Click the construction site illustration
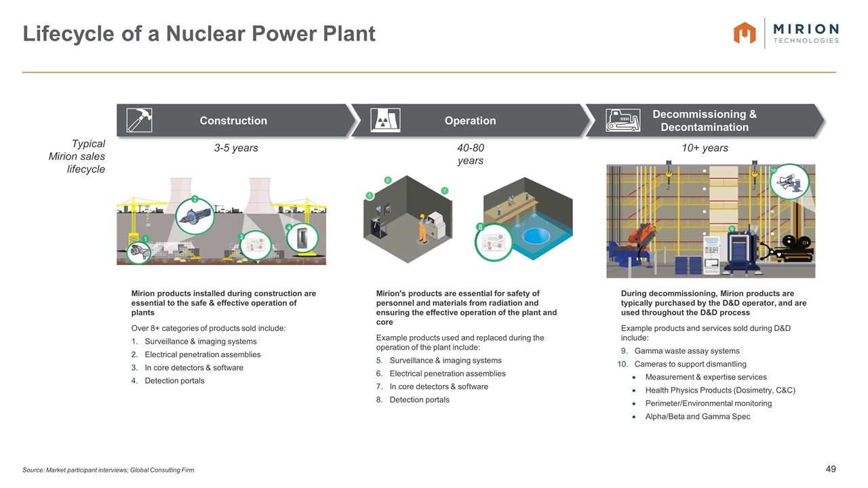Viewport: 868px width, 488px height. pyautogui.click(x=221, y=221)
